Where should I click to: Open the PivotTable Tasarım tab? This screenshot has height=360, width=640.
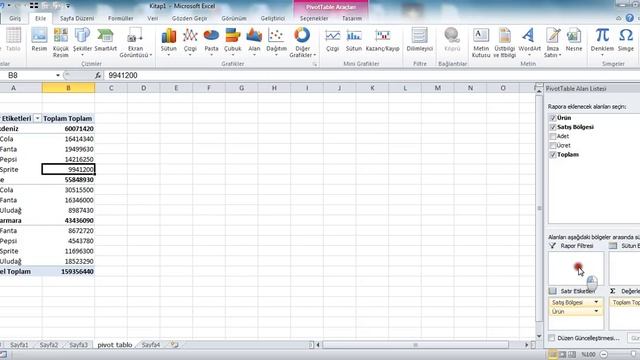click(x=351, y=18)
